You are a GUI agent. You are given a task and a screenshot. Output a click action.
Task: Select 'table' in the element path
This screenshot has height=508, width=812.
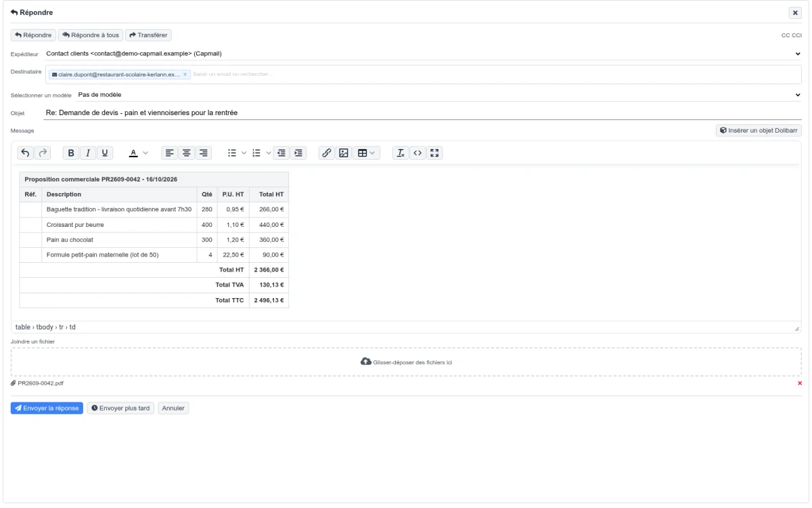click(x=23, y=327)
